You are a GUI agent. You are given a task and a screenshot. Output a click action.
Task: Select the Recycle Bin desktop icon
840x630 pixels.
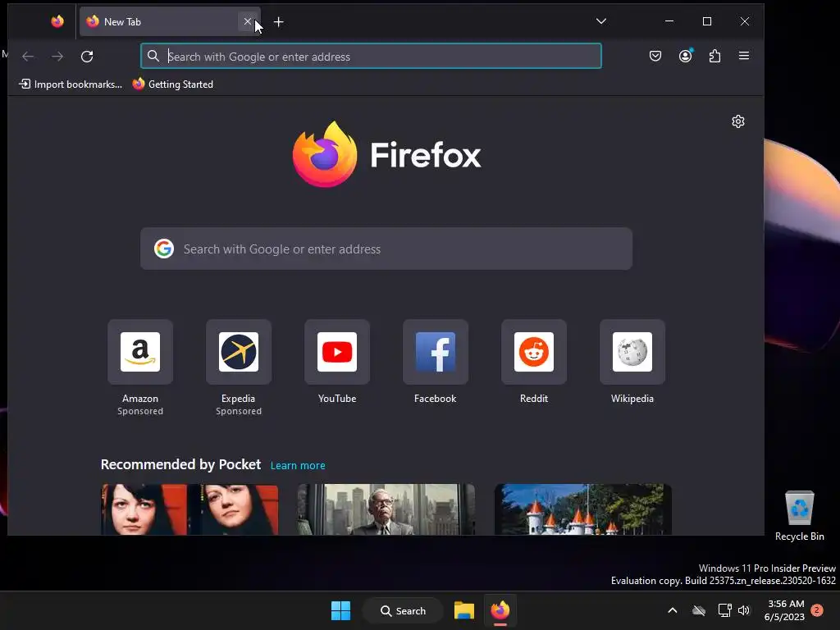click(x=799, y=515)
